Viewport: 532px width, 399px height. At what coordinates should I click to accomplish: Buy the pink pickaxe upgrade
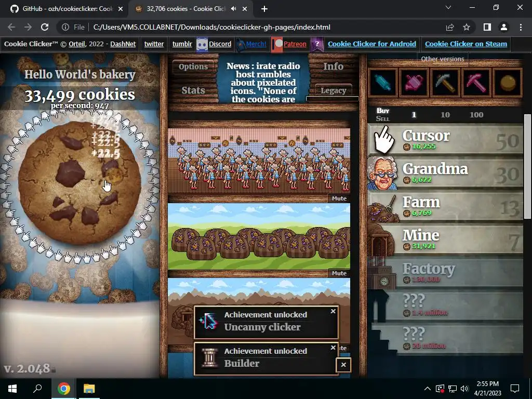coord(476,83)
